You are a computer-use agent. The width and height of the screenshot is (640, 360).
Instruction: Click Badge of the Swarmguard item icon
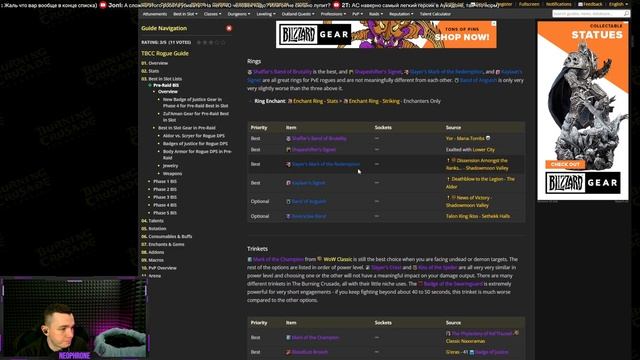coord(420,283)
